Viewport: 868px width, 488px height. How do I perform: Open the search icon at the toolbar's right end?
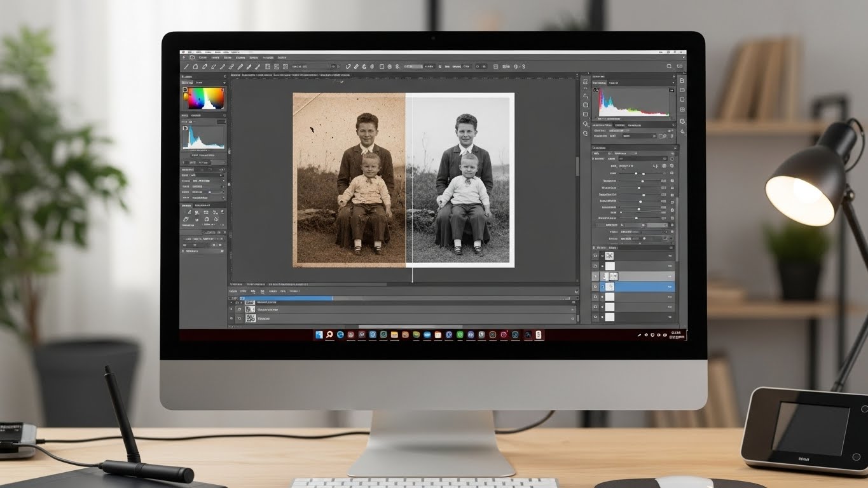point(668,65)
